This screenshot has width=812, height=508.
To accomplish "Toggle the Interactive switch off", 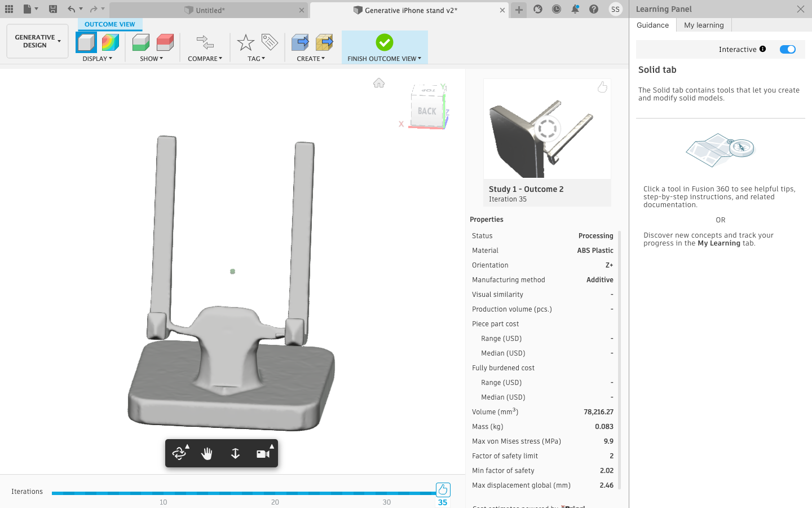I will tap(788, 49).
